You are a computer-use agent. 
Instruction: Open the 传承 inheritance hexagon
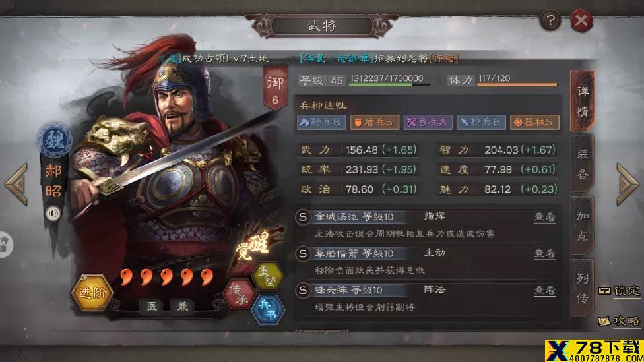coord(240,295)
